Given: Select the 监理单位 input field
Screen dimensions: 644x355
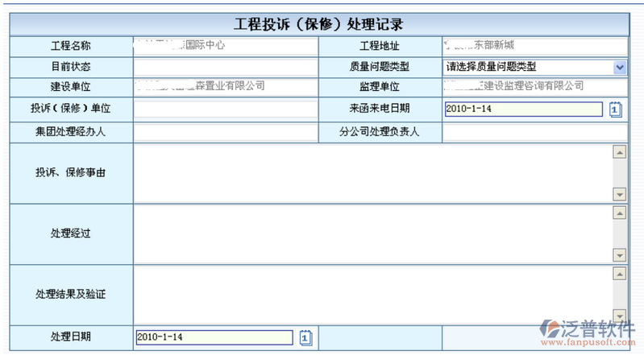Looking at the screenshot, I should point(534,87).
